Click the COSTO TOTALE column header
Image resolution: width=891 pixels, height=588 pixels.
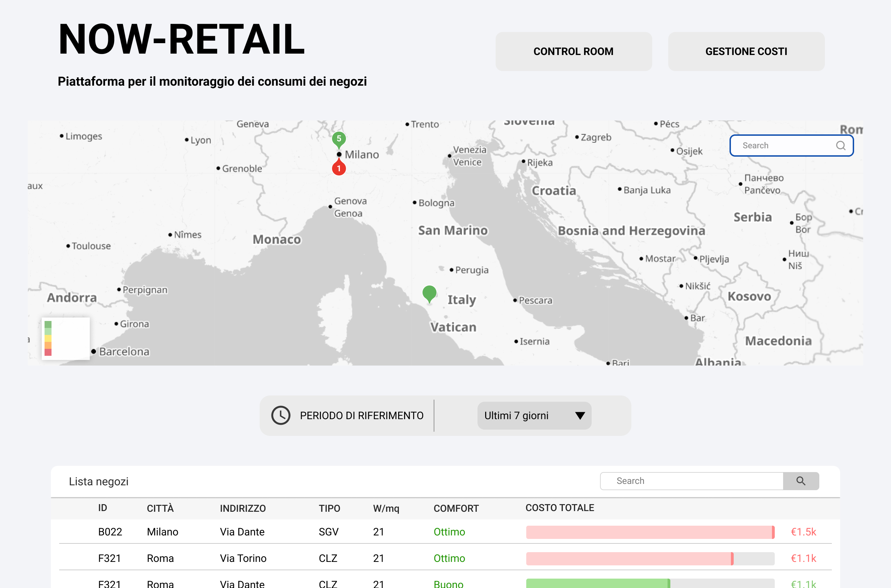pos(559,508)
